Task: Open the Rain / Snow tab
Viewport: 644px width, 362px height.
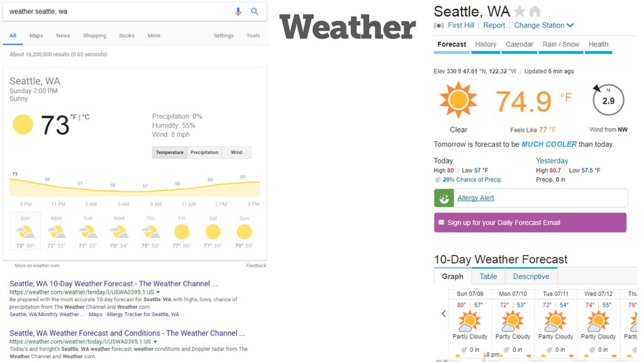Action: pyautogui.click(x=560, y=45)
